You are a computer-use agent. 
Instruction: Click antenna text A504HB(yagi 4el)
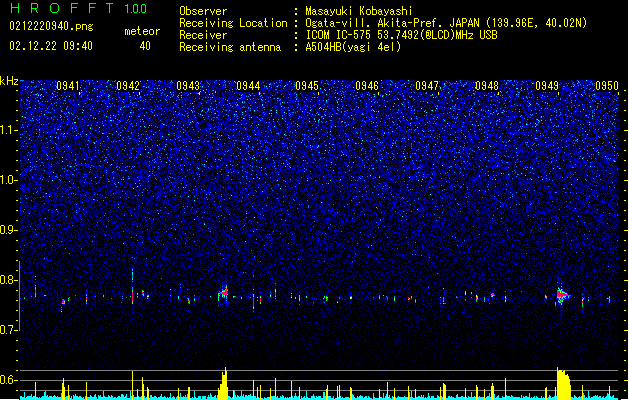click(x=353, y=47)
